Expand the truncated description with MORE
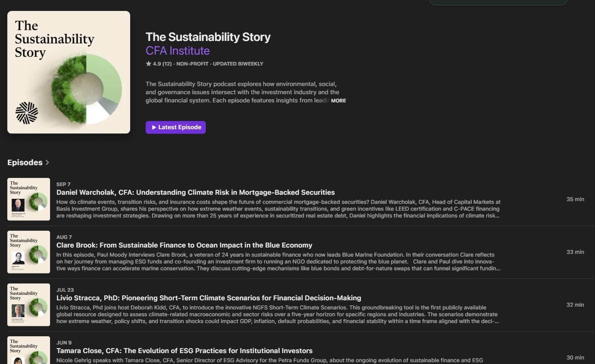The width and height of the screenshot is (595, 364). point(339,101)
